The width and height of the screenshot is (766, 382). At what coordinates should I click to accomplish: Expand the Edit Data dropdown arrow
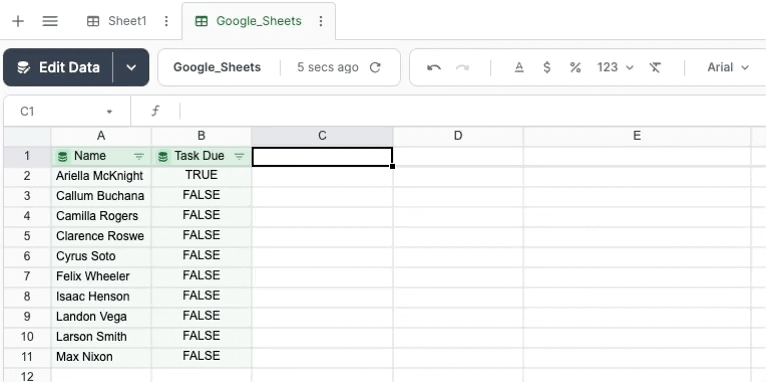[x=131, y=67]
